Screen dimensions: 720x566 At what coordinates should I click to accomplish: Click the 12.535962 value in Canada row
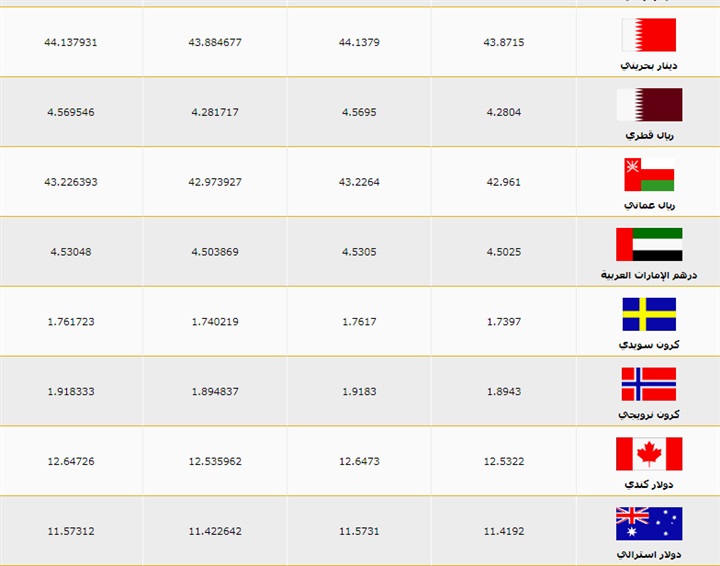pyautogui.click(x=215, y=462)
